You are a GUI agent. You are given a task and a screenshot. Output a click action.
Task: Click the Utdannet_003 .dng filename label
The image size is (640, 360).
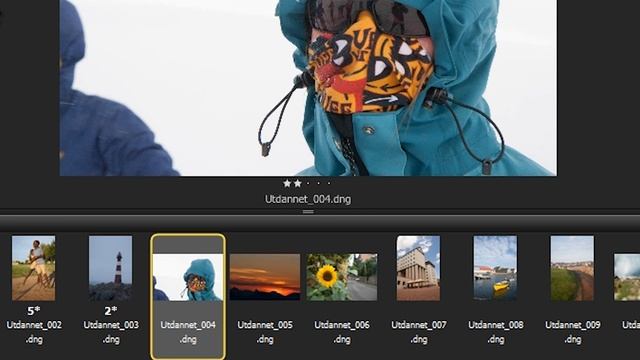(111, 332)
